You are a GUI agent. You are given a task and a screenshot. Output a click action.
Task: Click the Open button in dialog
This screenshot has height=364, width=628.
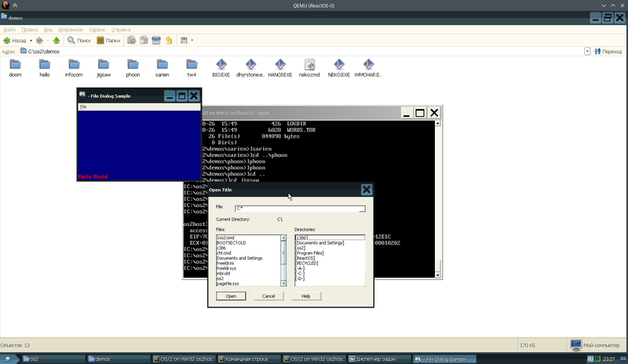pyautogui.click(x=231, y=296)
